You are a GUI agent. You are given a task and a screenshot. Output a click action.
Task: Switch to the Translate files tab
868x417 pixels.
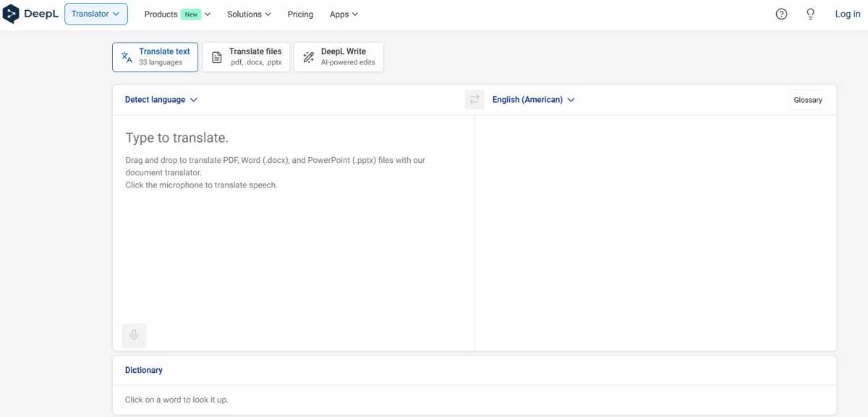[x=246, y=57]
